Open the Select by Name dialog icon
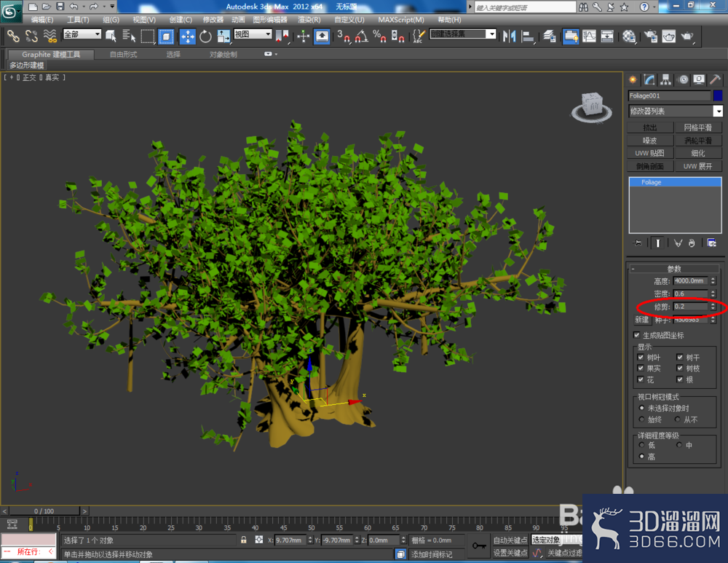 pos(129,36)
